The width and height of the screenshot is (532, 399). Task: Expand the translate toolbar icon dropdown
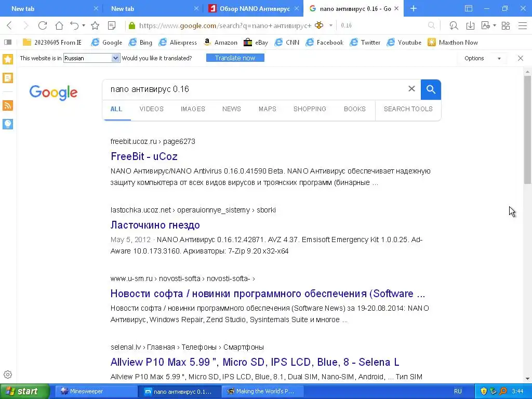click(495, 25)
